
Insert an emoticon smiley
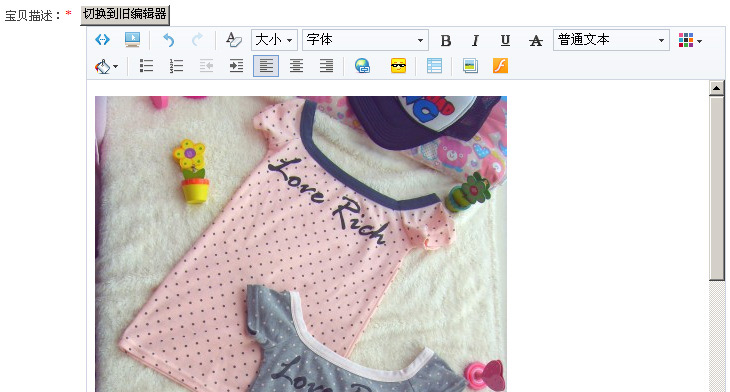coord(398,66)
